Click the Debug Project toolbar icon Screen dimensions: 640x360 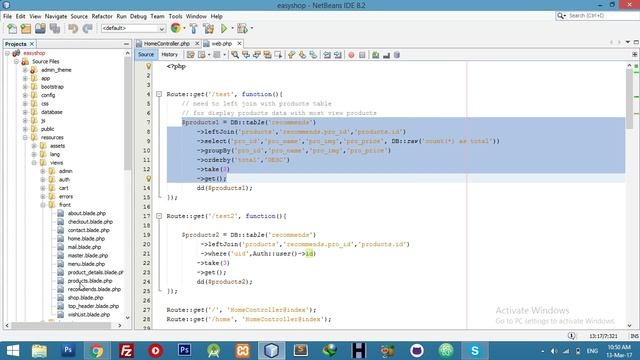coord(242,28)
